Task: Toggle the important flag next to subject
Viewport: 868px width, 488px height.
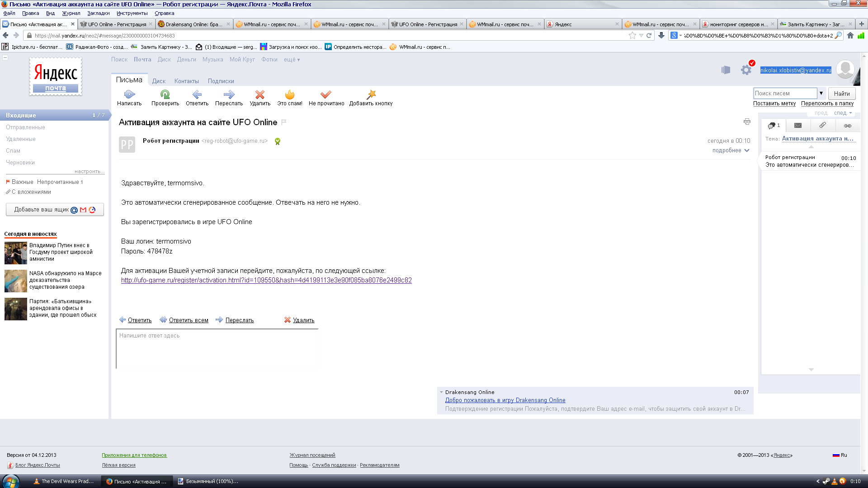Action: coord(284,122)
